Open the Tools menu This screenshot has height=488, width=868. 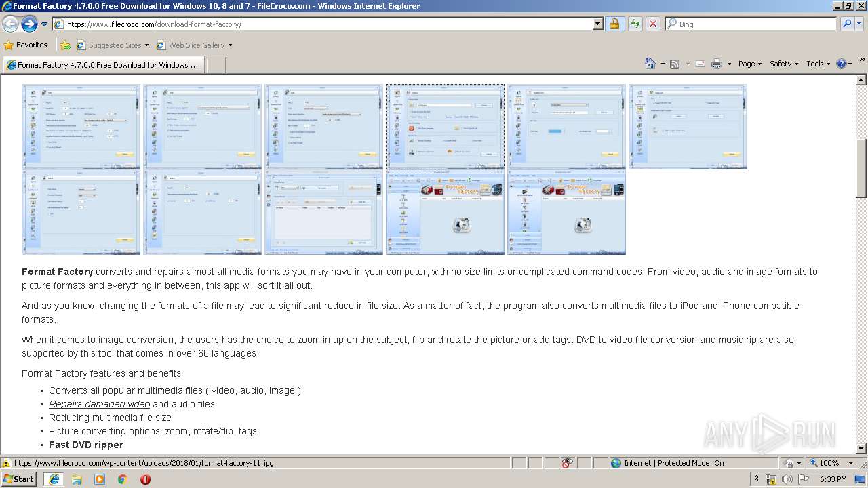818,64
